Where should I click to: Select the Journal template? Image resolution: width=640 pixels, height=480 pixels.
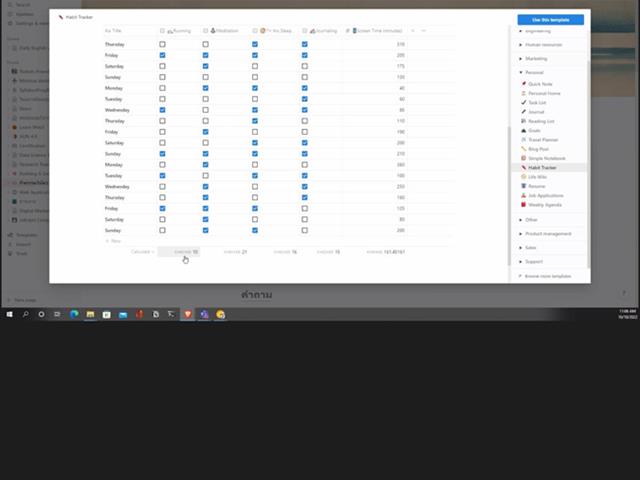coord(536,112)
